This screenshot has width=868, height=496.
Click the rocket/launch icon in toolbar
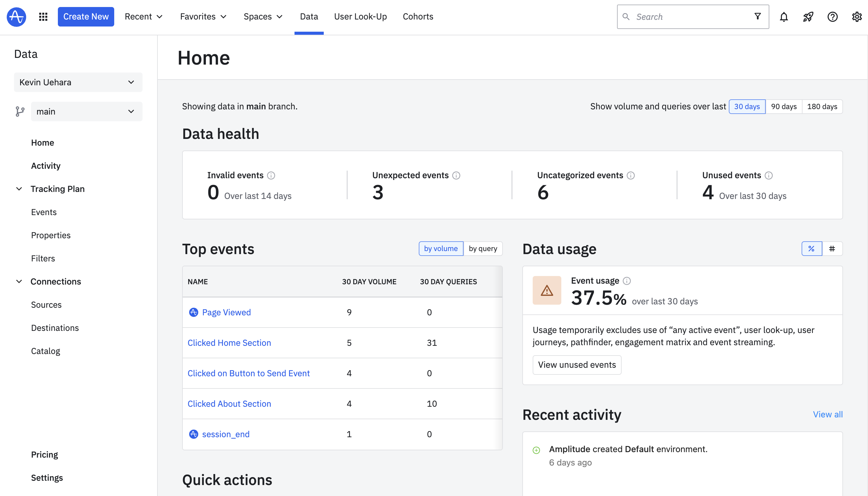[808, 16]
